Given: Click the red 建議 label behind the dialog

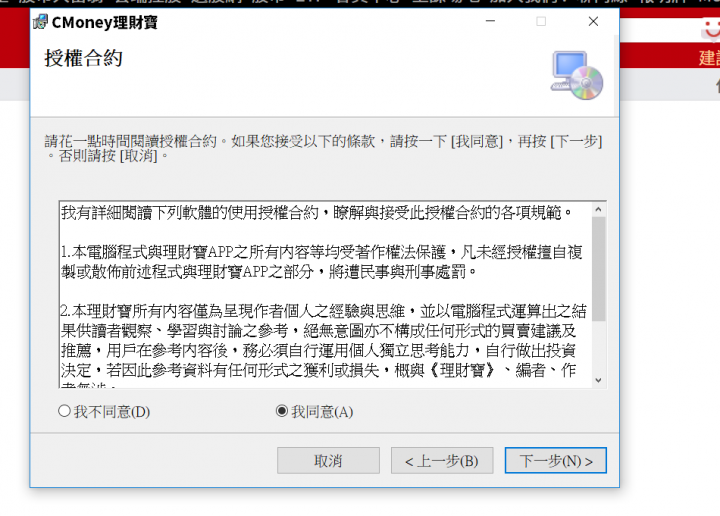Looking at the screenshot, I should click(709, 58).
